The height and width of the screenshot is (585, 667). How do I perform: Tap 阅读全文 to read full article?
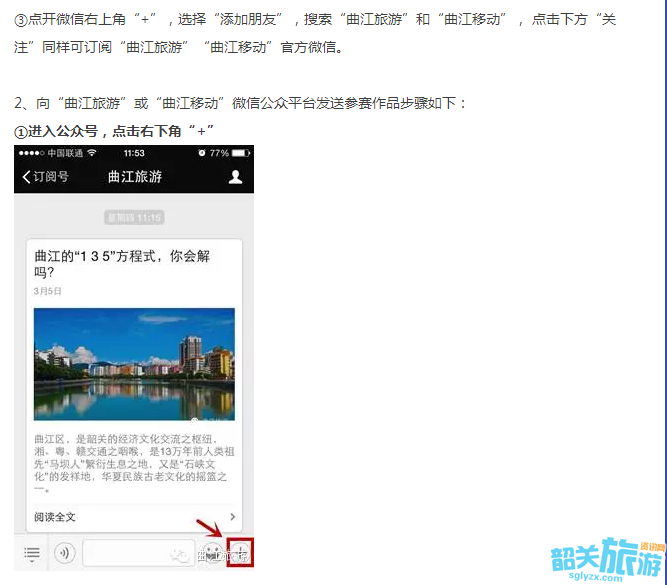[x=55, y=517]
